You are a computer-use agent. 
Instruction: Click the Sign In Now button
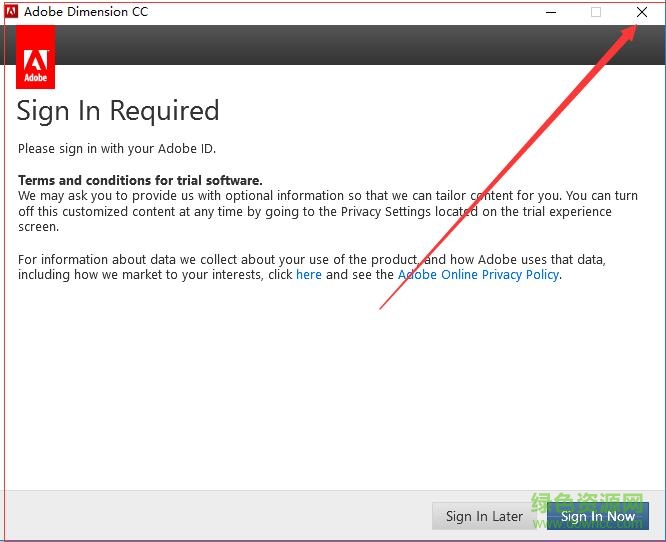pos(597,516)
